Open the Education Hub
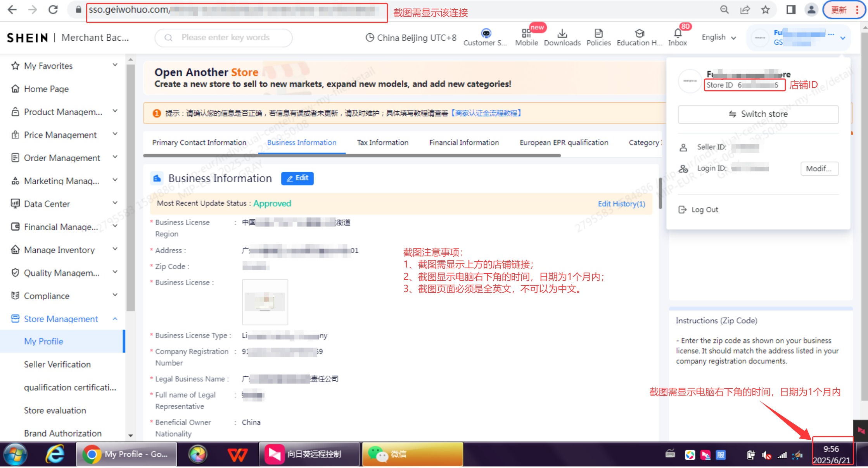This screenshot has width=868, height=468. point(639,37)
